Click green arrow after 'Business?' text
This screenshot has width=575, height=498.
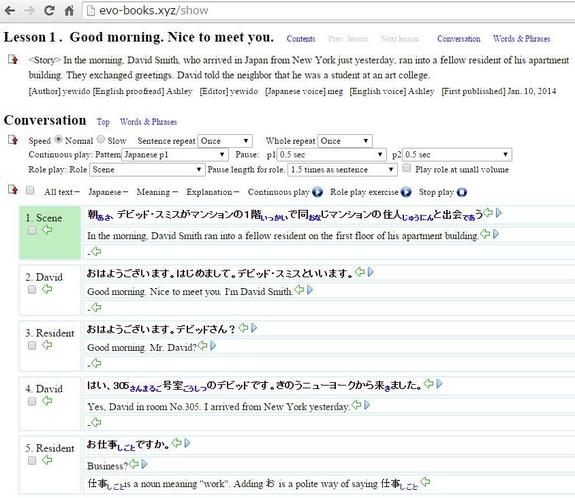point(134,464)
